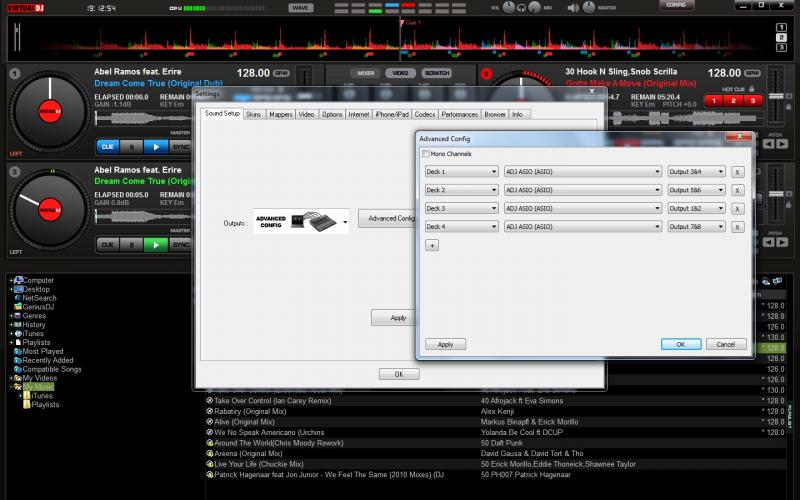Screen dimensions: 800x500
Task: Remove the Deck 2 row with X button
Action: pyautogui.click(x=737, y=191)
